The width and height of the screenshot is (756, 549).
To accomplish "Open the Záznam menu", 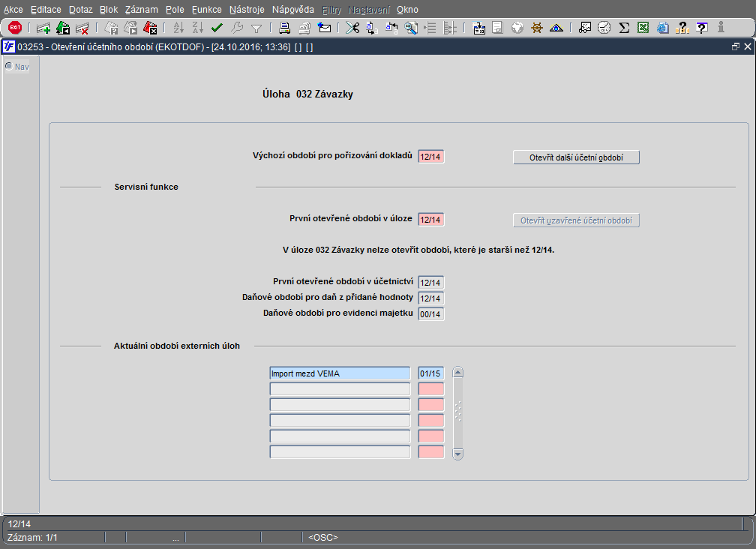I will tap(142, 10).
